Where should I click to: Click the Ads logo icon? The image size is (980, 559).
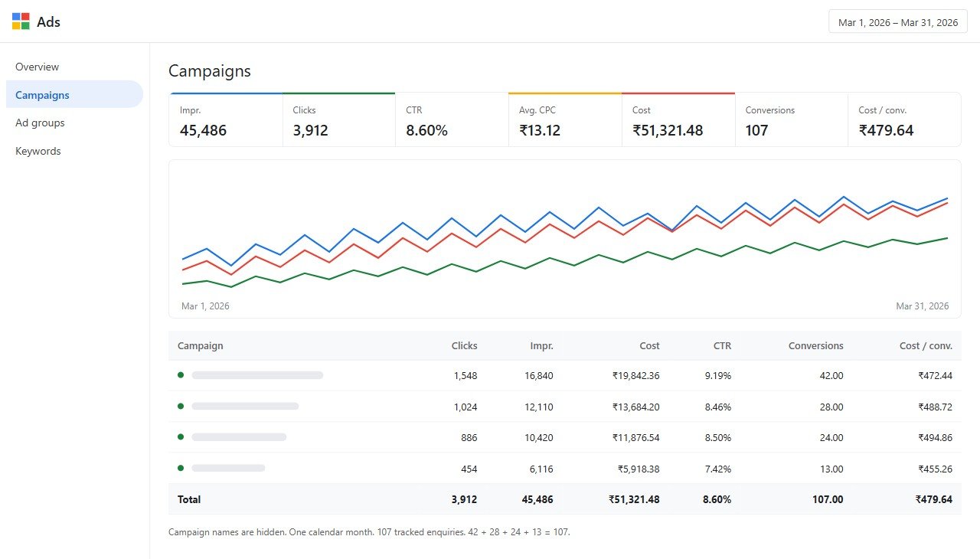21,21
